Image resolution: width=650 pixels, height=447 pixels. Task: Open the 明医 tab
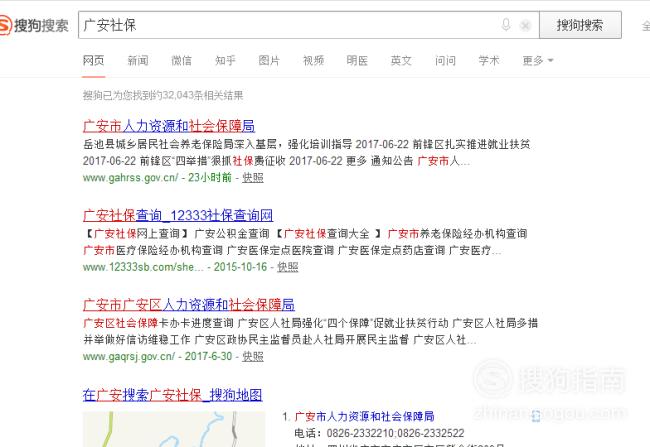click(357, 61)
